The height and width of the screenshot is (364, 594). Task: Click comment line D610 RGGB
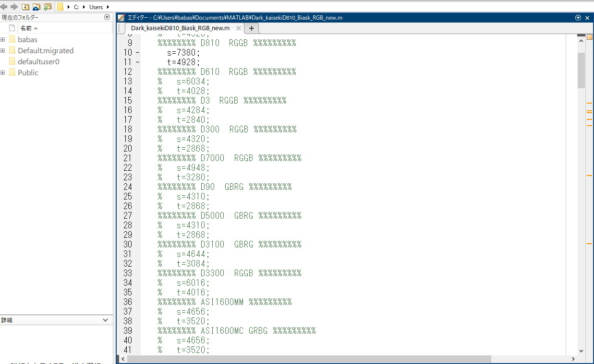[227, 72]
